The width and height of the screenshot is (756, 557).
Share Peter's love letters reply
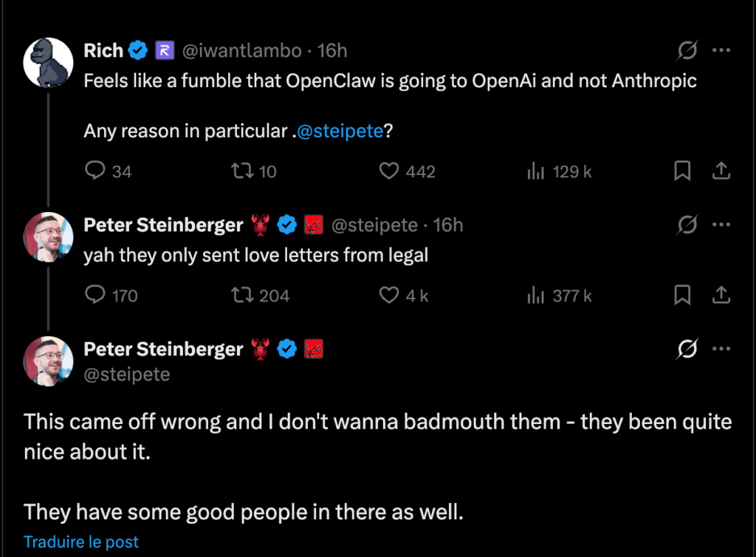click(x=721, y=295)
